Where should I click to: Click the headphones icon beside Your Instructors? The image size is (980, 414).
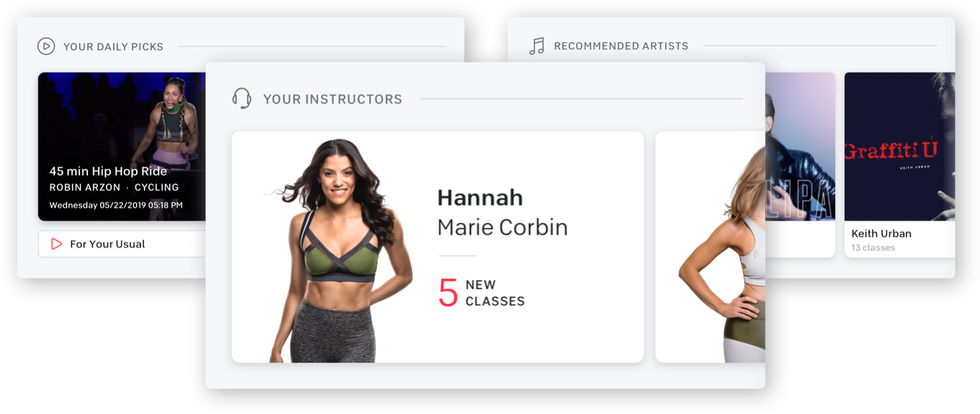coord(242,99)
